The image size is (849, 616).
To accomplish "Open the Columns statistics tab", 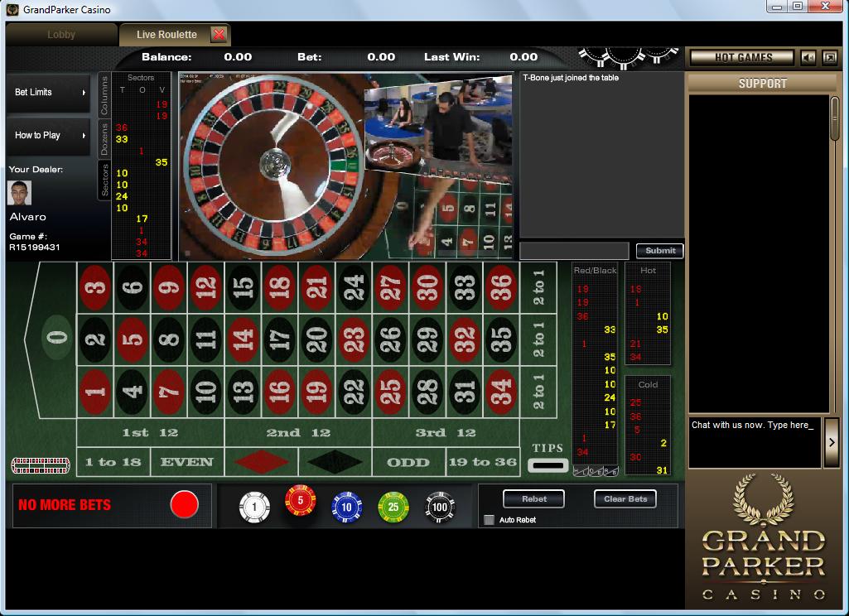I will (x=104, y=95).
